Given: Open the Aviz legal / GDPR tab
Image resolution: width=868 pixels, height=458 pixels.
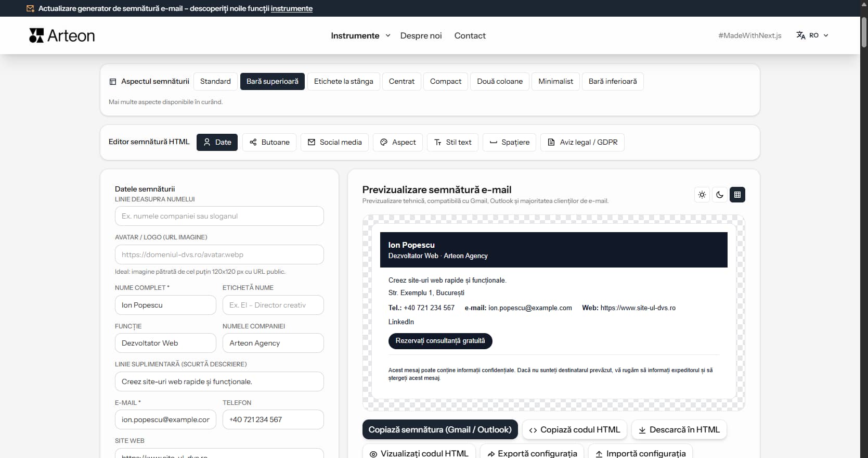Looking at the screenshot, I should [x=582, y=142].
